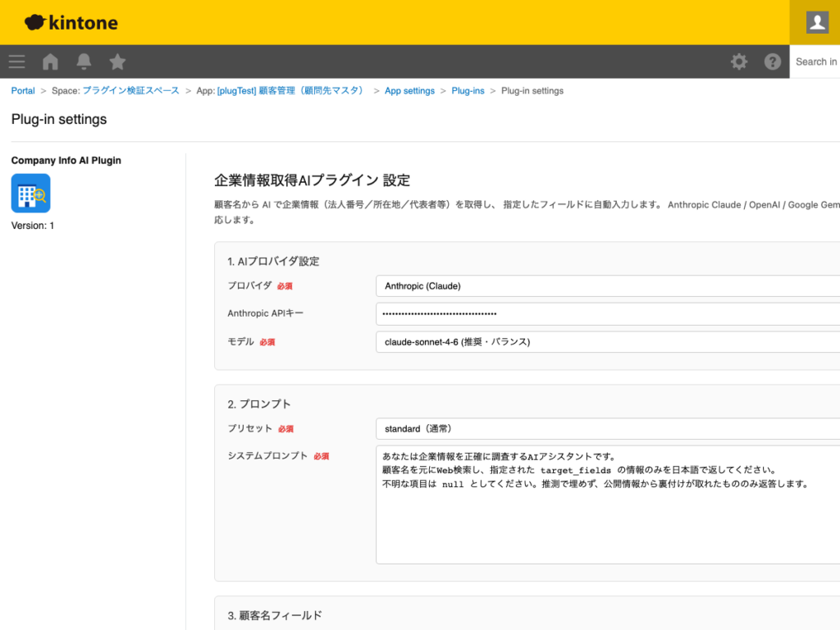Image resolution: width=840 pixels, height=630 pixels.
Task: Check notifications via the bell icon
Action: 83,62
